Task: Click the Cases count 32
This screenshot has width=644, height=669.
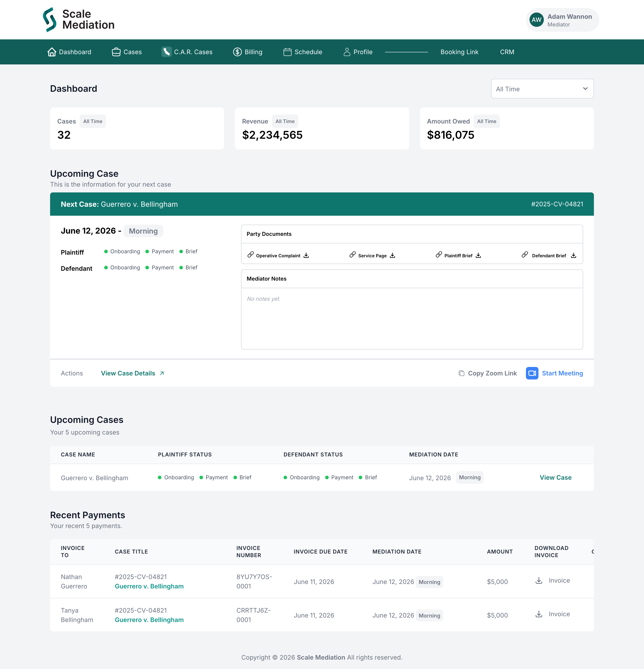Action: [64, 135]
